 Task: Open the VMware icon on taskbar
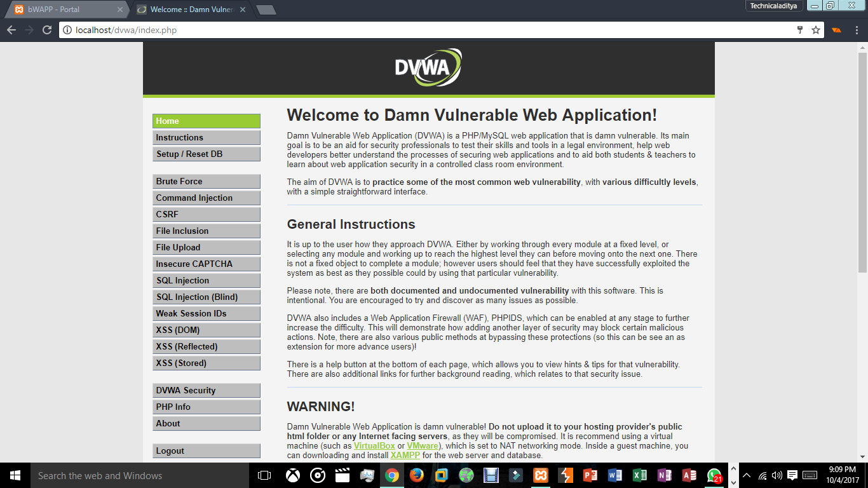[441, 475]
